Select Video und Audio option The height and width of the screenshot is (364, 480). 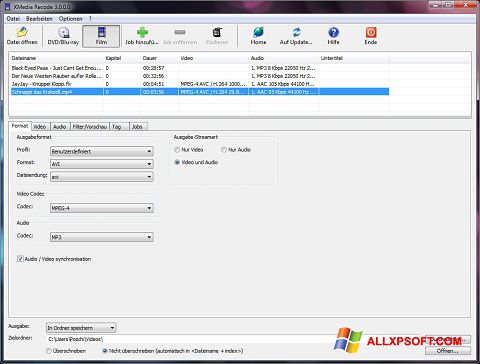pyautogui.click(x=177, y=162)
